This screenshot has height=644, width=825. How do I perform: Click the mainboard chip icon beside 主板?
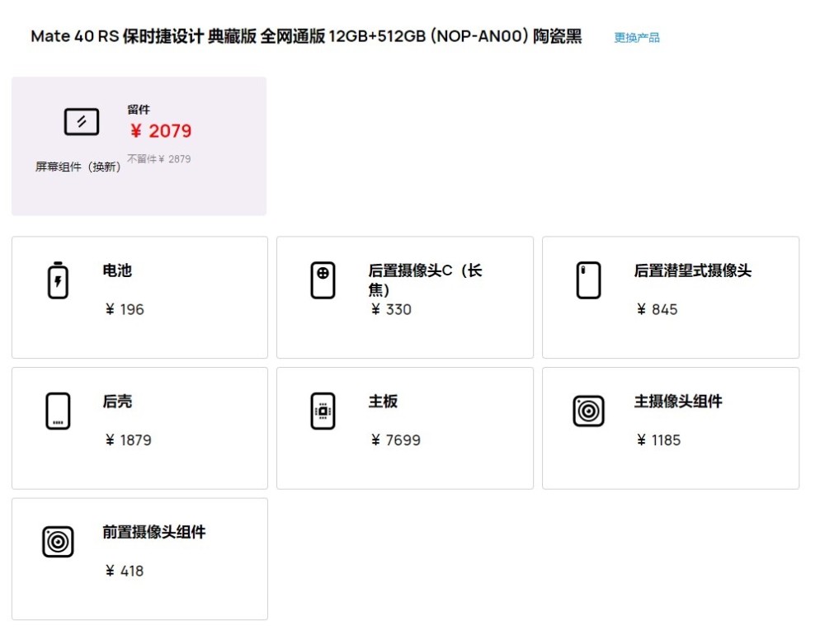[x=323, y=410]
